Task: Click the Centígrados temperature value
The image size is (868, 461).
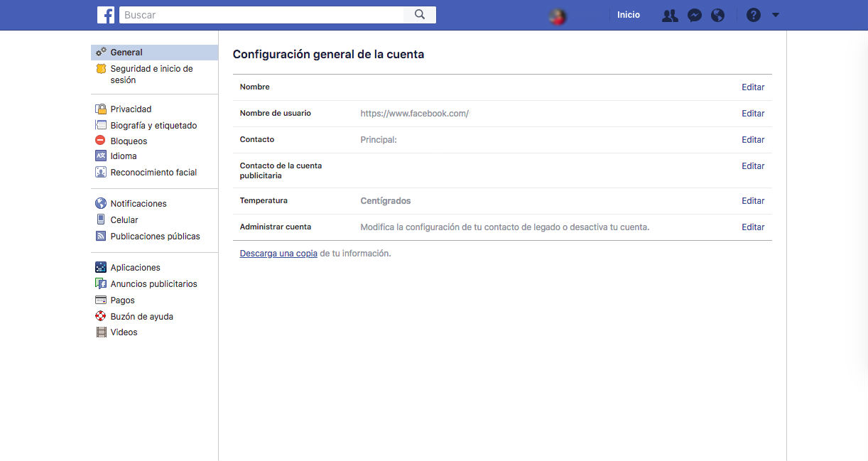Action: [x=386, y=201]
